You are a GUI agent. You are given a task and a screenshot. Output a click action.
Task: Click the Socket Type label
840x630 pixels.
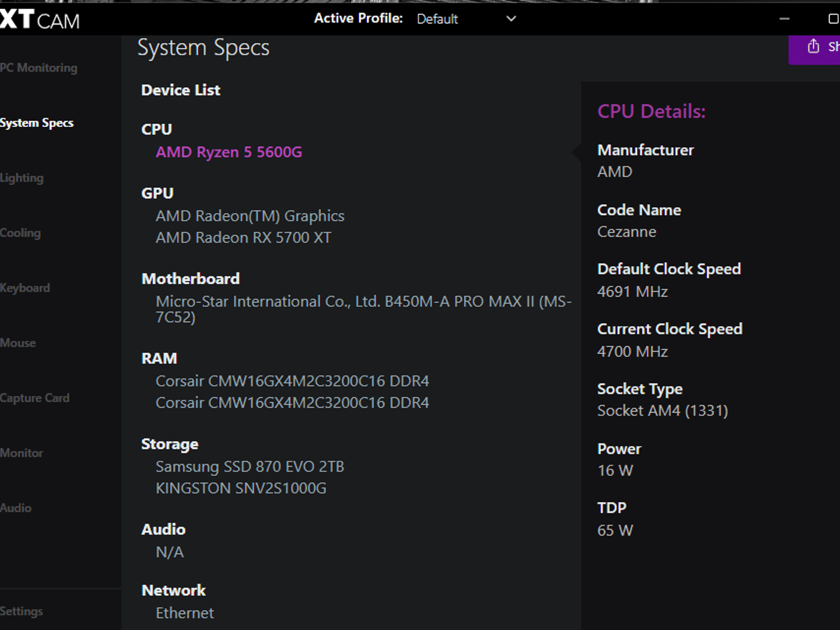click(640, 389)
